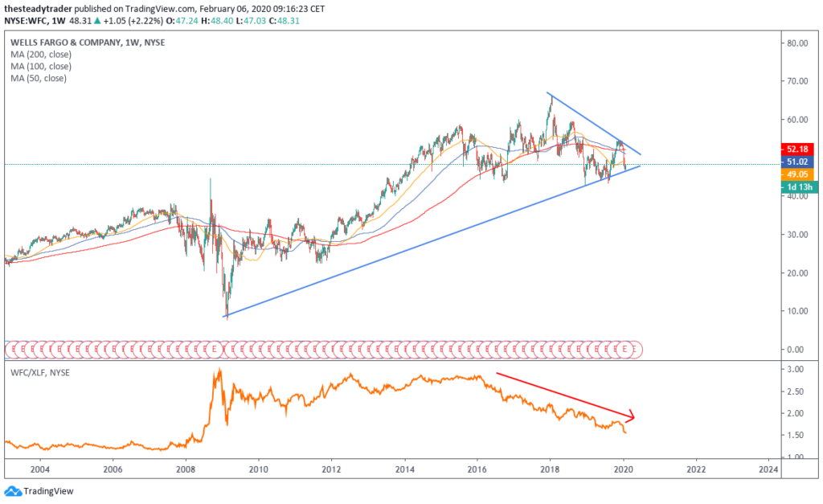Click the 2.00 ratio axis label

point(796,413)
